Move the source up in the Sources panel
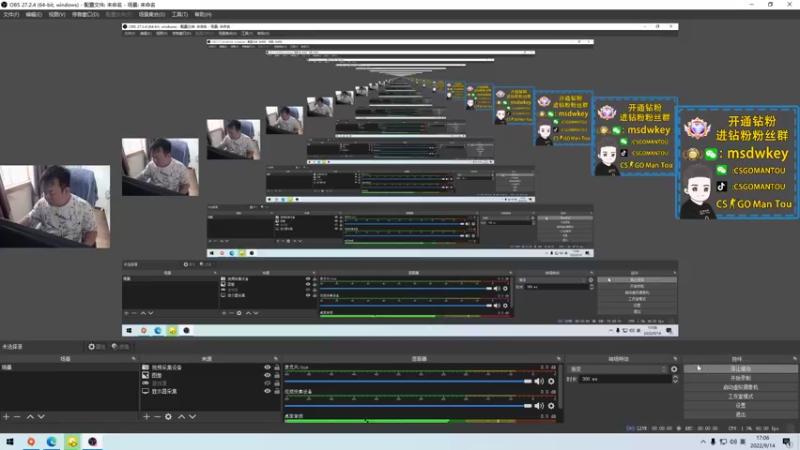800x450 pixels. [181, 417]
